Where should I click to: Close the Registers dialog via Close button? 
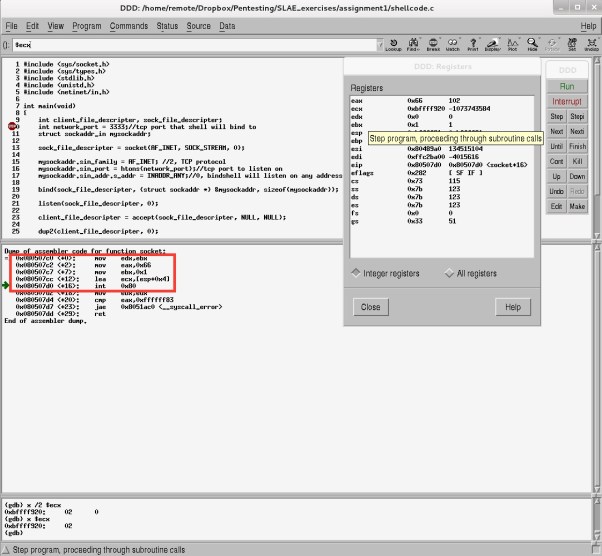coord(370,307)
